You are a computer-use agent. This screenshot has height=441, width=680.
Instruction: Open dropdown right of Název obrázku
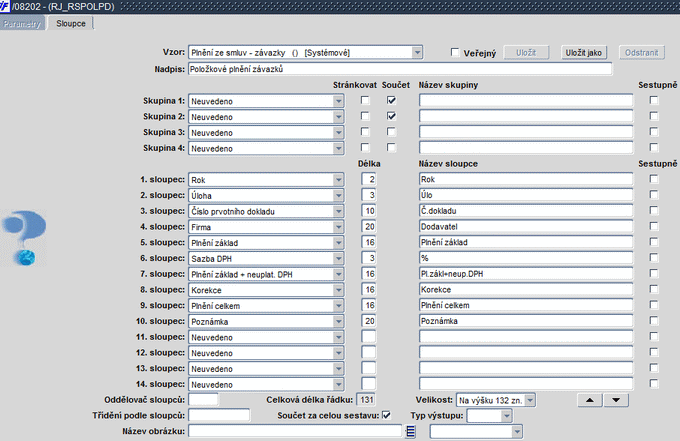point(517,431)
